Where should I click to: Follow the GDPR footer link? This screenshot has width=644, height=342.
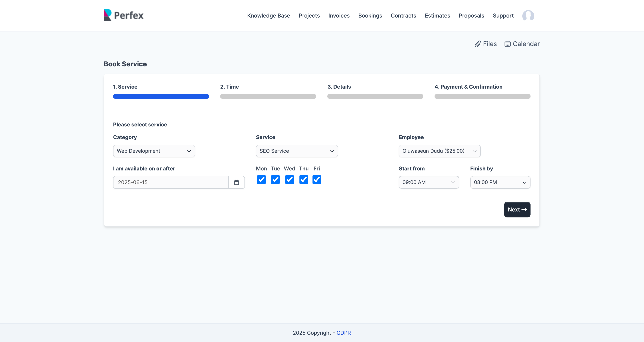pyautogui.click(x=343, y=333)
